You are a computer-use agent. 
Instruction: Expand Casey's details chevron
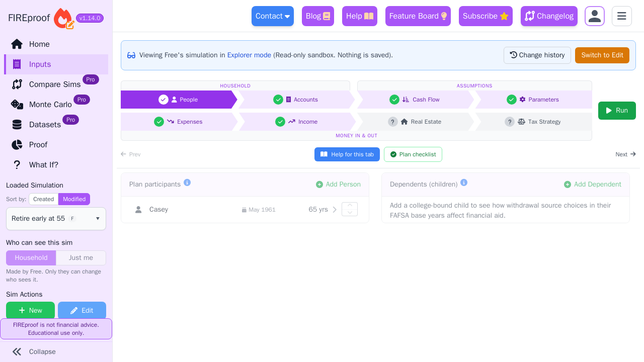(335, 210)
